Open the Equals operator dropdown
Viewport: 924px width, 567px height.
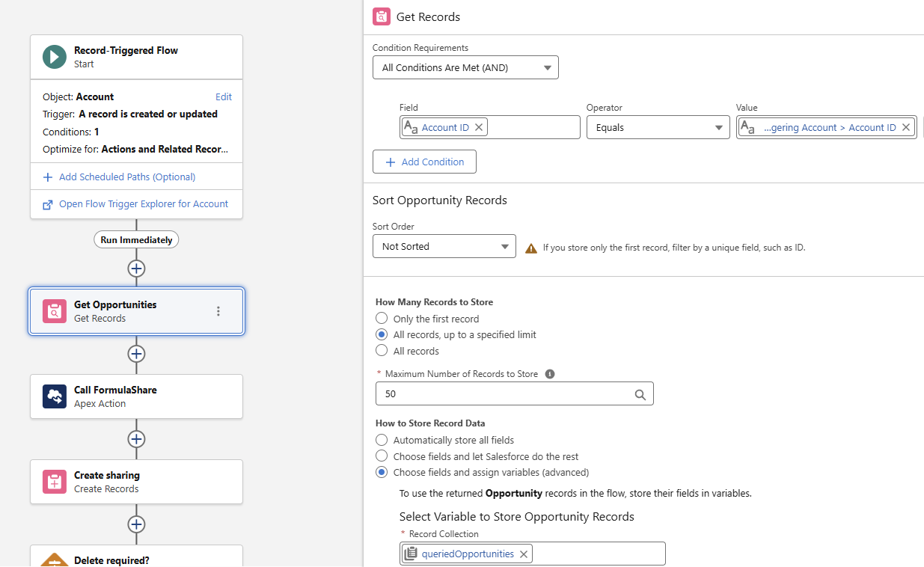658,127
